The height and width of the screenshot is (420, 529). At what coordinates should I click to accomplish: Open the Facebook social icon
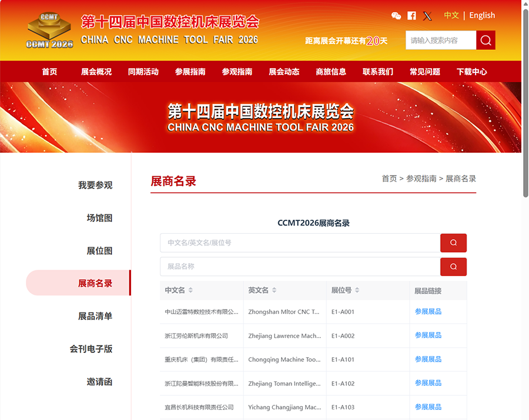[411, 16]
